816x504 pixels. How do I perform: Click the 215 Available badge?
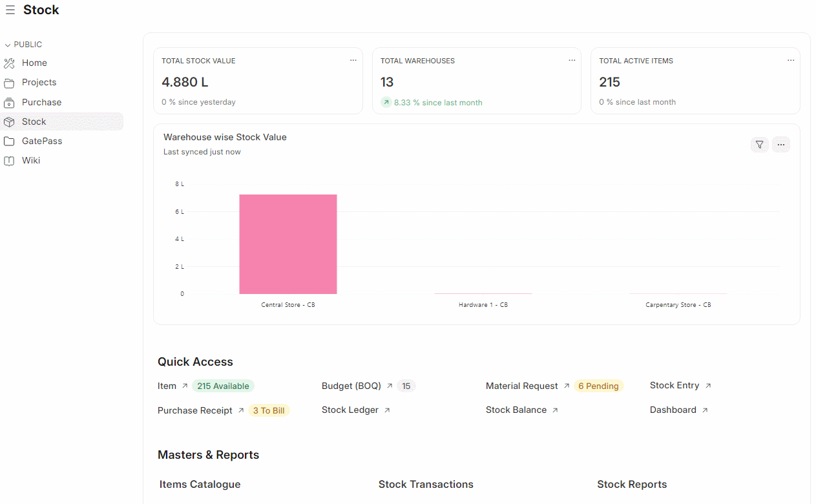(x=223, y=386)
